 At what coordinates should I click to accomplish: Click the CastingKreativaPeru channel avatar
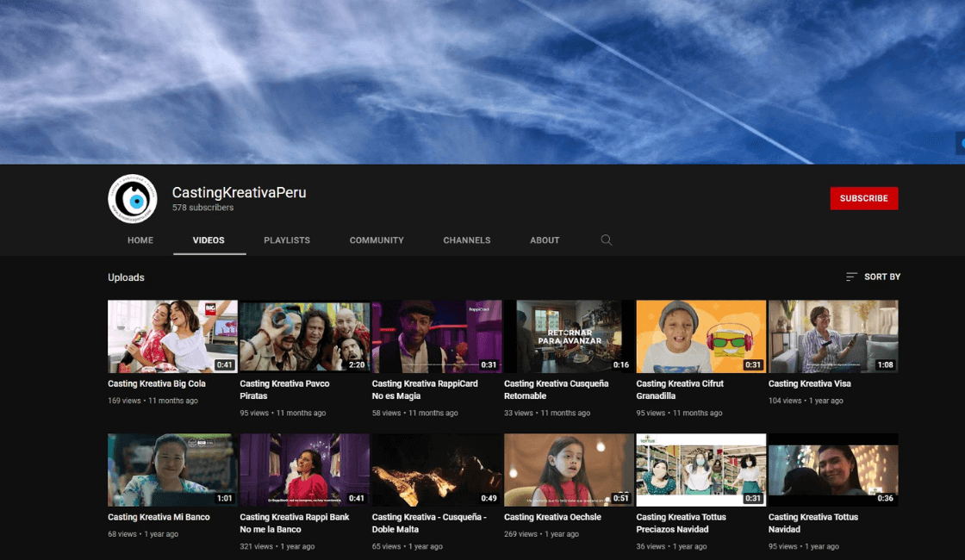pos(133,198)
